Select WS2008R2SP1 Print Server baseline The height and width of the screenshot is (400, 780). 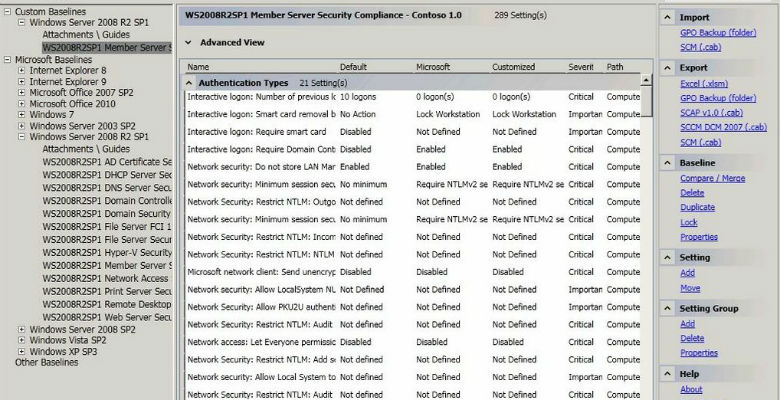107,291
